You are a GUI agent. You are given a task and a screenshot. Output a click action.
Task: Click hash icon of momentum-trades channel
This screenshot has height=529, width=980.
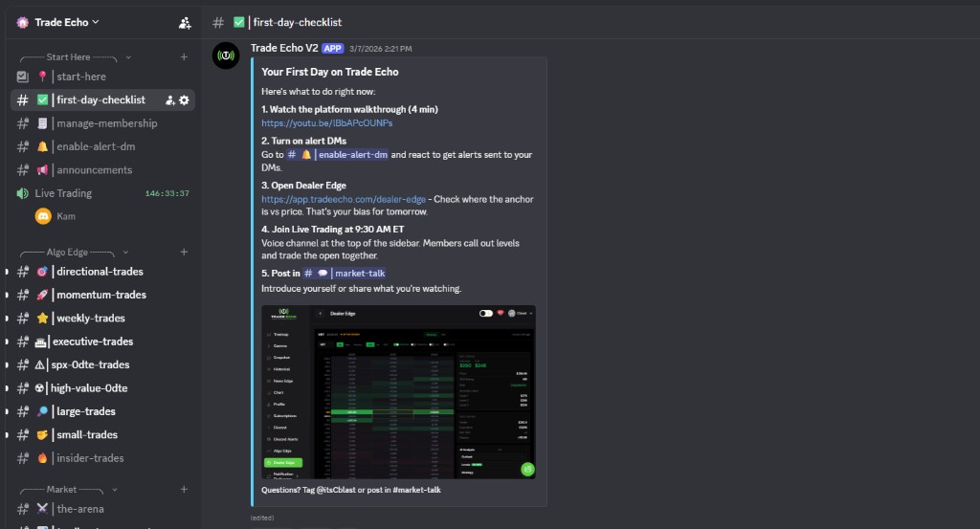coord(23,295)
